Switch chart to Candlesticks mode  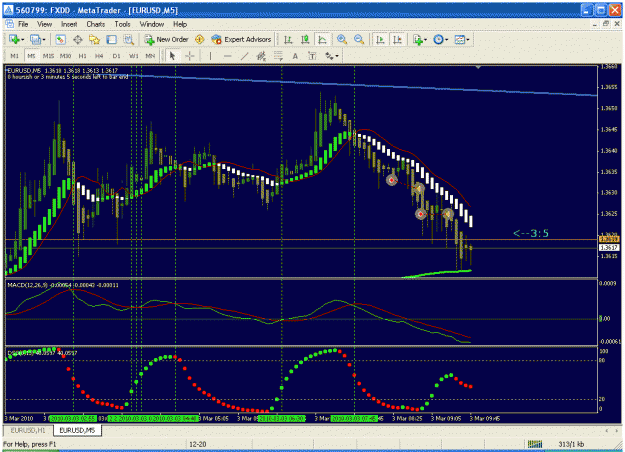(305, 39)
